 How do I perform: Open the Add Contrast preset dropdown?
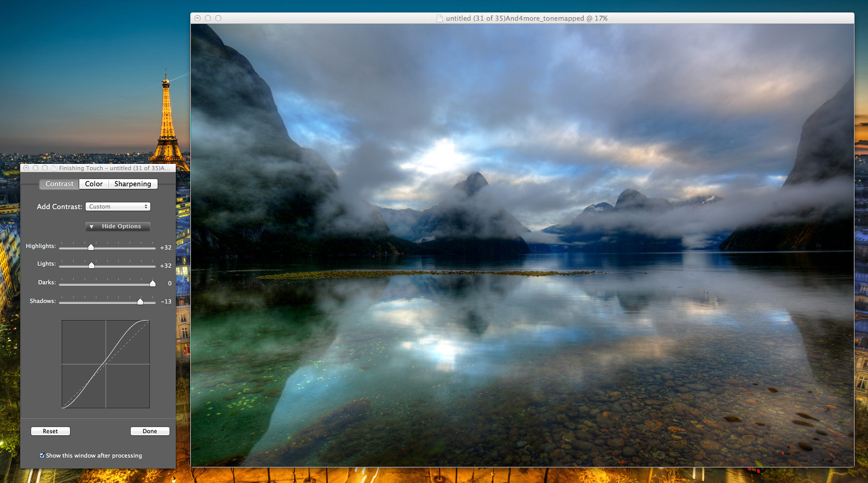118,207
